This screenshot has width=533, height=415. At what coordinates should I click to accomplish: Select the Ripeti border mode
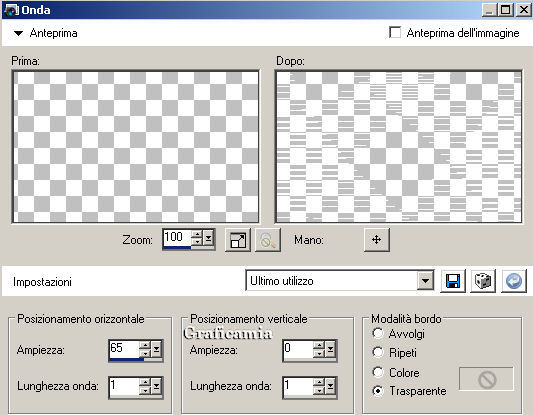[378, 352]
